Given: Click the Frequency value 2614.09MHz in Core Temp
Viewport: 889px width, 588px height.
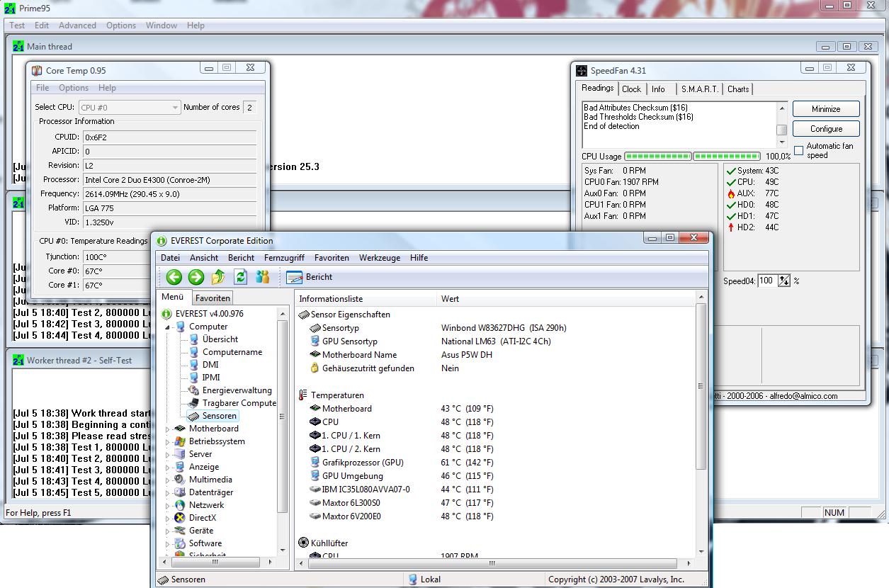Looking at the screenshot, I should [x=169, y=194].
